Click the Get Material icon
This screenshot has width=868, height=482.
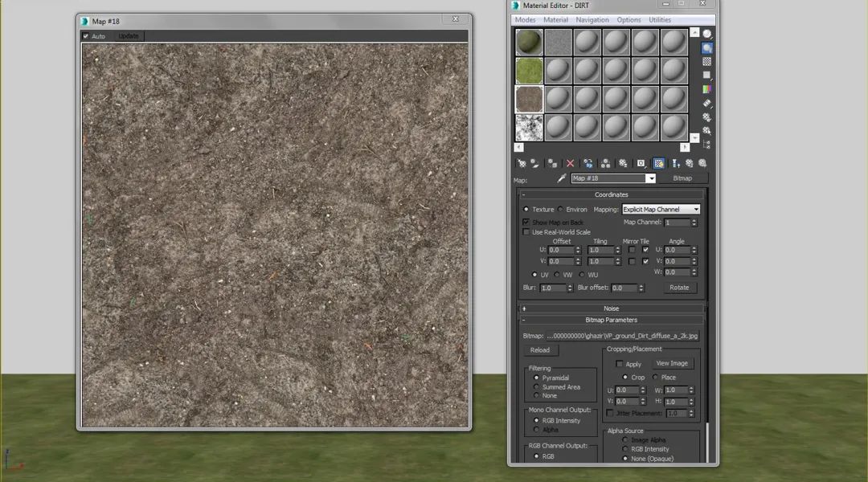pyautogui.click(x=521, y=163)
